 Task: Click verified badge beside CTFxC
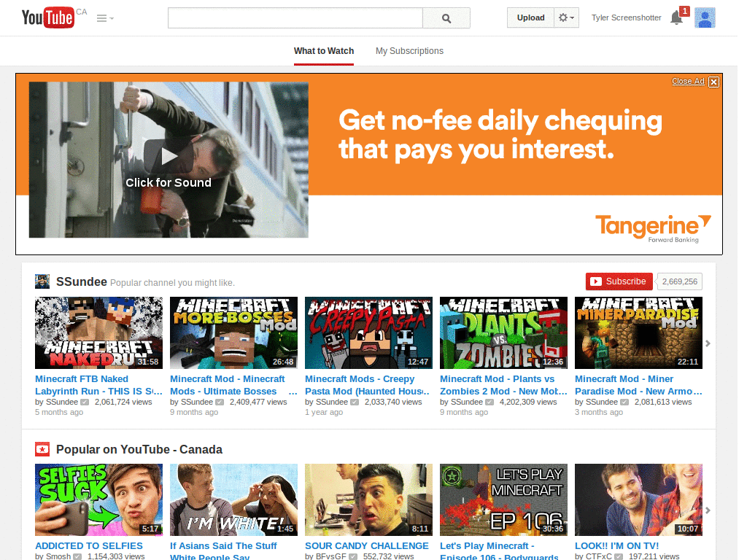pos(619,556)
